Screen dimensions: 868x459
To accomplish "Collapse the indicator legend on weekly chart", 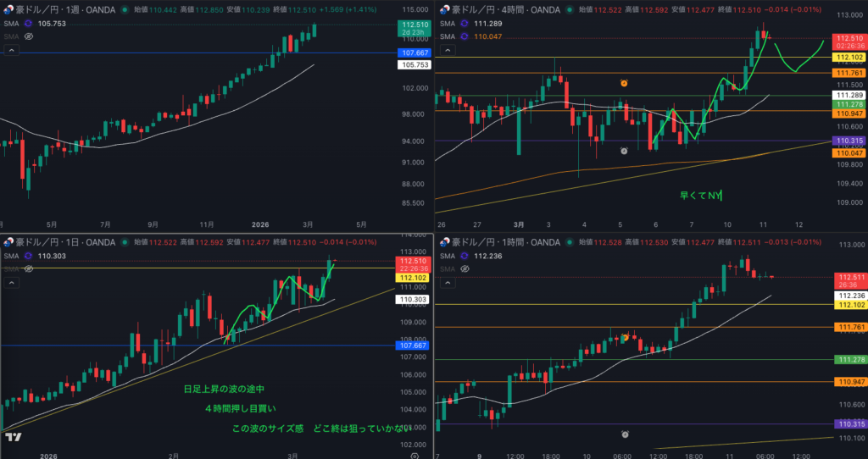I will (x=11, y=50).
